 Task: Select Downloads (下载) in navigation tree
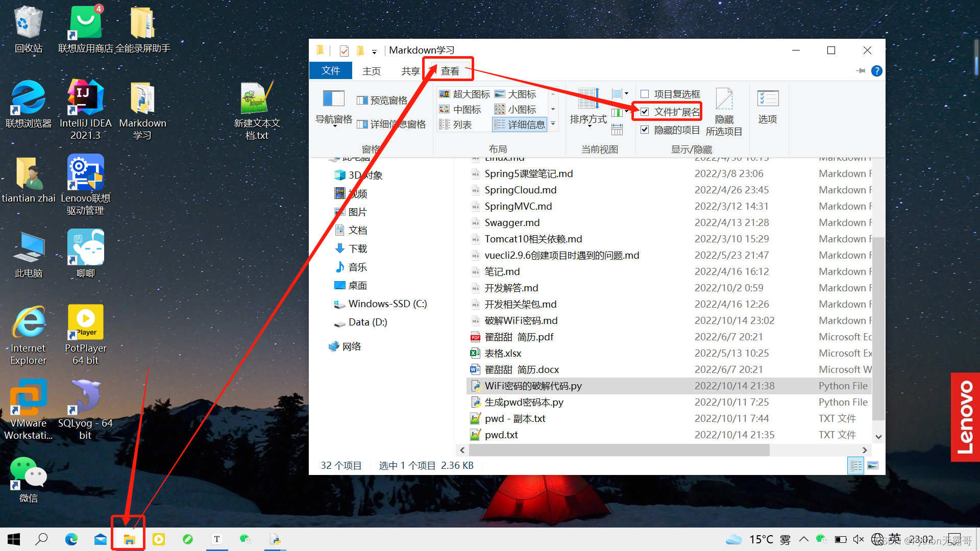[x=357, y=248]
